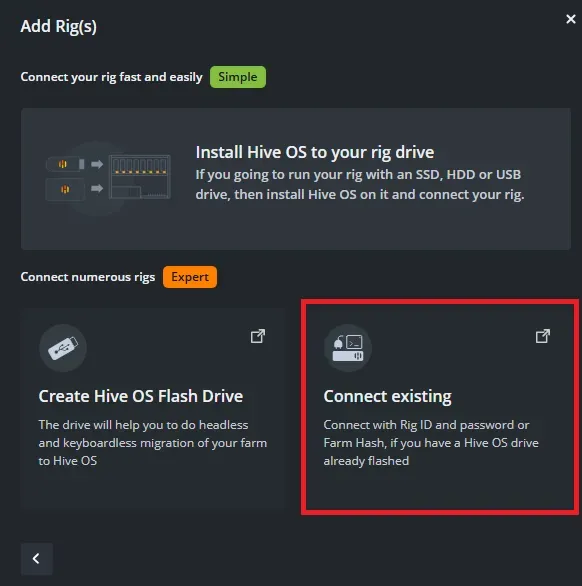Click headless keyboardless migration description
582x586 pixels.
(x=153, y=442)
